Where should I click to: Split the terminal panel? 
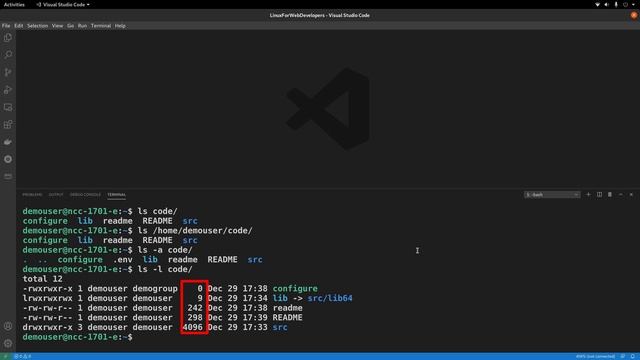click(599, 195)
